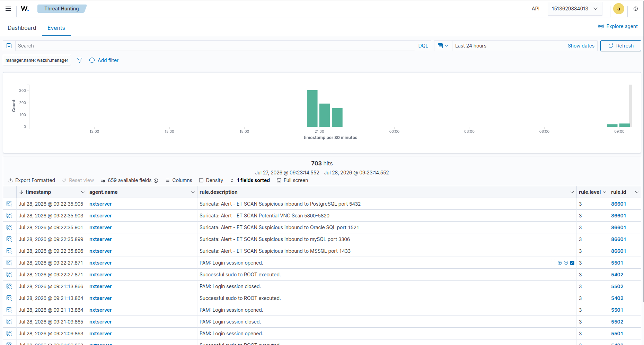Image resolution: width=644 pixels, height=345 pixels.
Task: Open the rule.level column menu chevron
Action: tap(605, 192)
